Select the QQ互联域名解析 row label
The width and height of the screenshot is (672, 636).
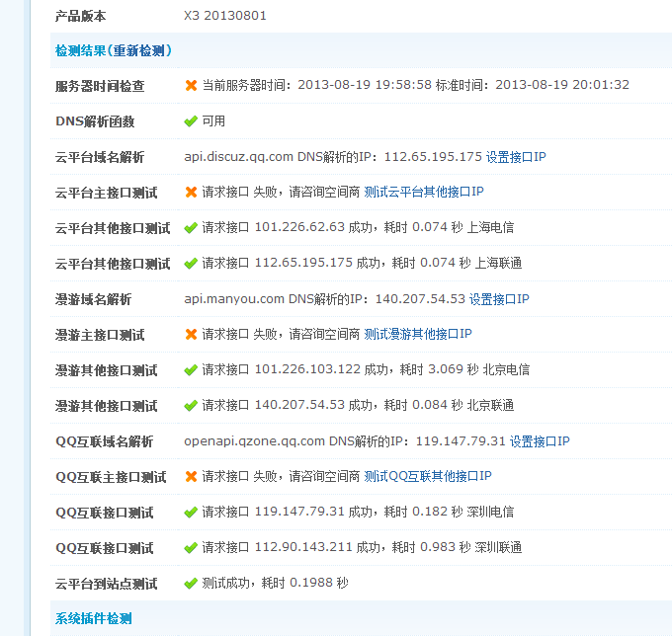(x=104, y=441)
